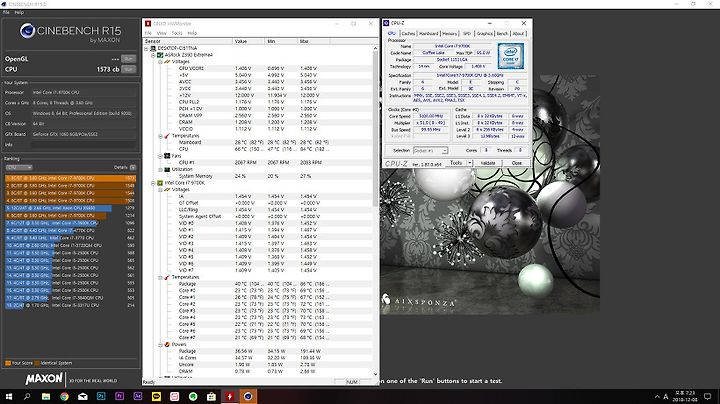Open the ranking type dropdown in Cinebench
Image resolution: width=720 pixels, height=404 pixels.
(x=18, y=168)
